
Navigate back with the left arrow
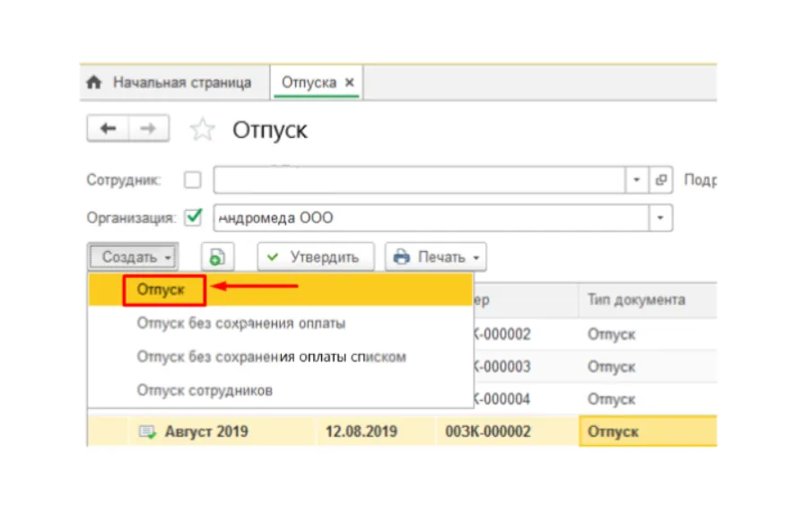coord(108,128)
